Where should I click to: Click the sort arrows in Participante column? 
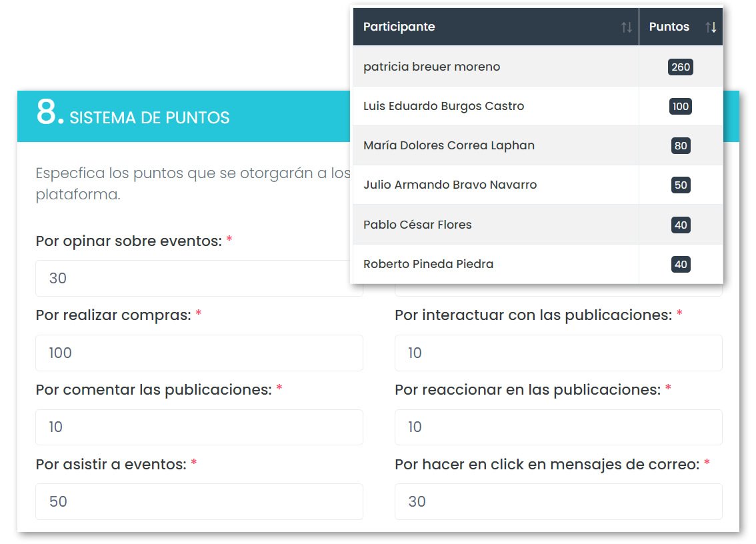click(626, 27)
